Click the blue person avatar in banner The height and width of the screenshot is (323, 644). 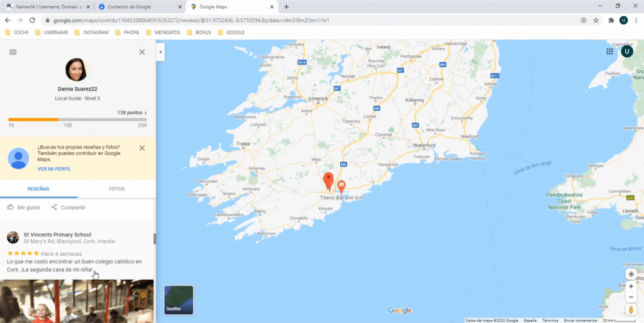tap(18, 158)
